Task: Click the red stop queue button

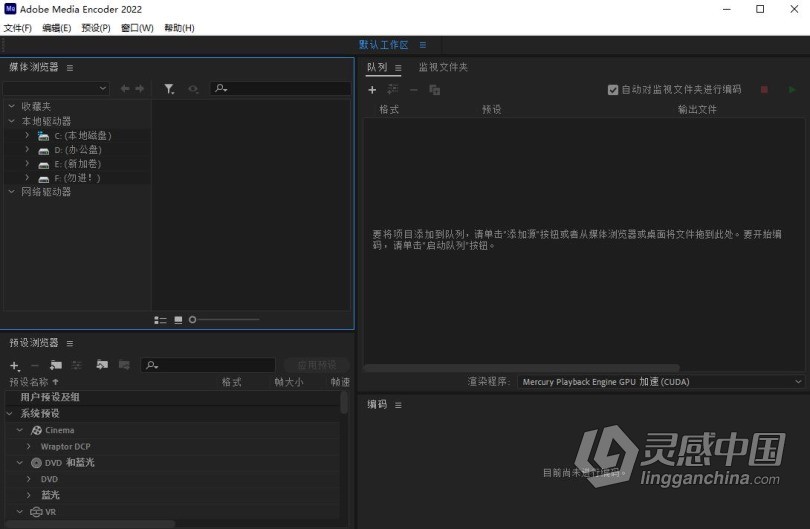Action: [x=764, y=90]
